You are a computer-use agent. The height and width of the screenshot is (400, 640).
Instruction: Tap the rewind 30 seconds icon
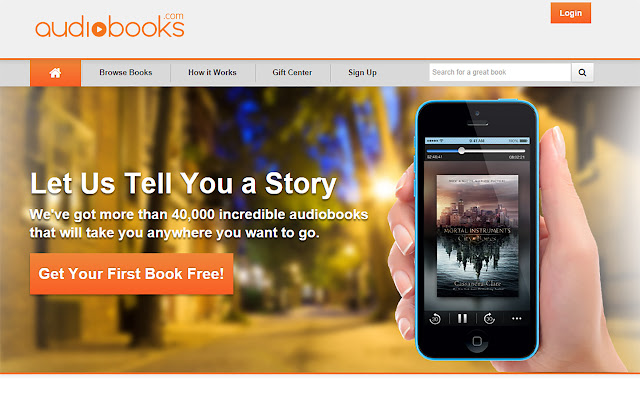[x=435, y=318]
